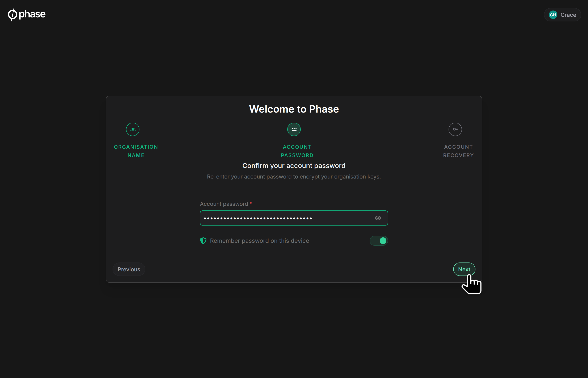Click the ACCOUNT PASSWORD step label

tap(297, 151)
